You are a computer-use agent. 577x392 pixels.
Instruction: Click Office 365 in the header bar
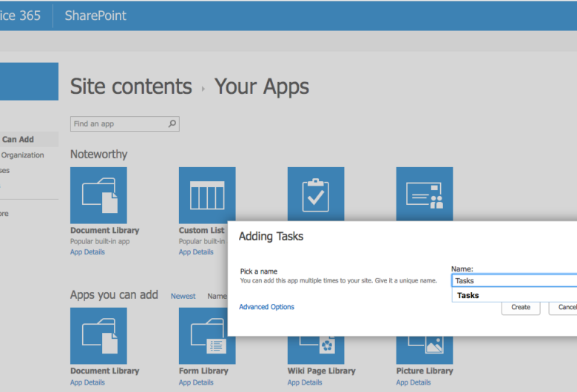20,16
